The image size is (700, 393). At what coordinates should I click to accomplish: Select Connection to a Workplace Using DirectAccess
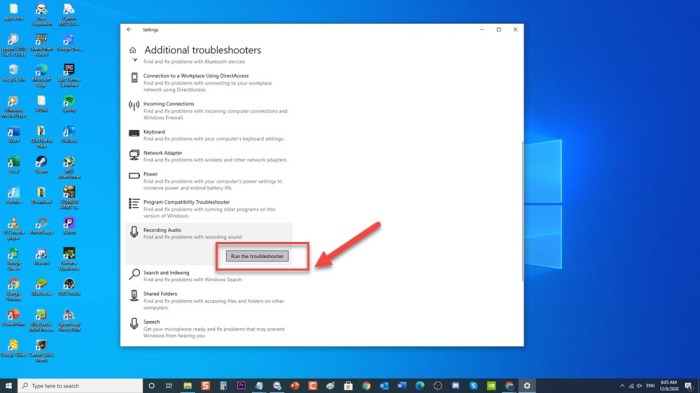click(x=209, y=82)
